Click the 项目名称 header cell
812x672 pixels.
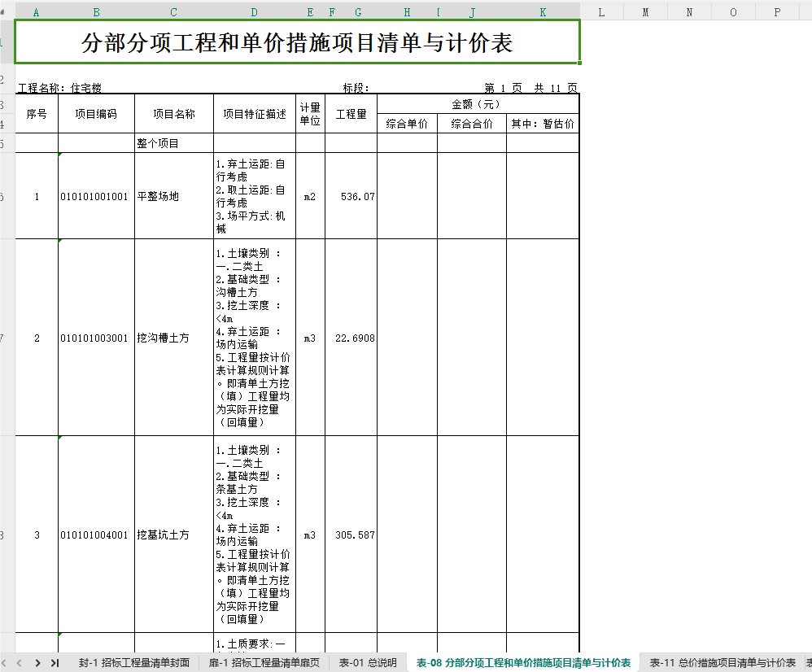tap(174, 114)
